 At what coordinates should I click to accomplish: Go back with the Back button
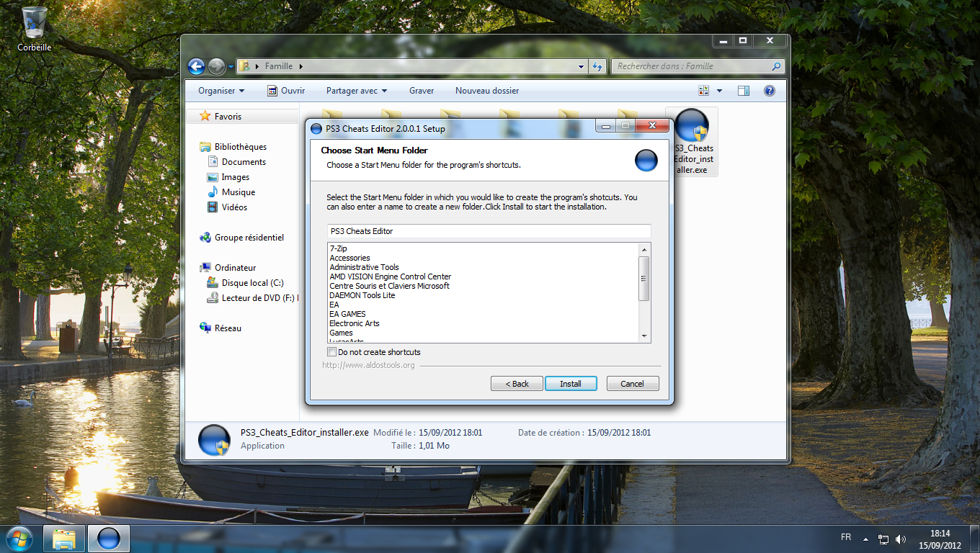click(517, 384)
